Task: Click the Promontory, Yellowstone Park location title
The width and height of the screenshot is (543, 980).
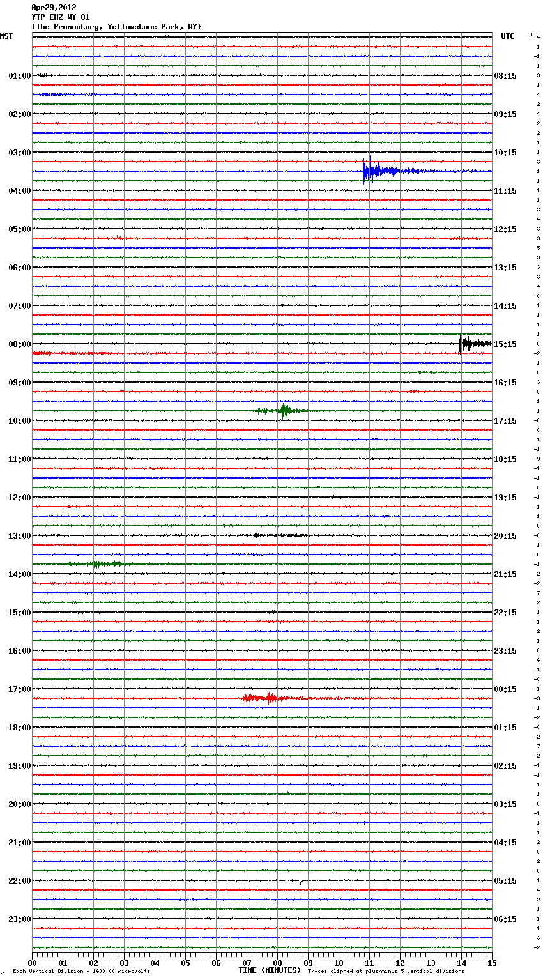Action: point(116,27)
